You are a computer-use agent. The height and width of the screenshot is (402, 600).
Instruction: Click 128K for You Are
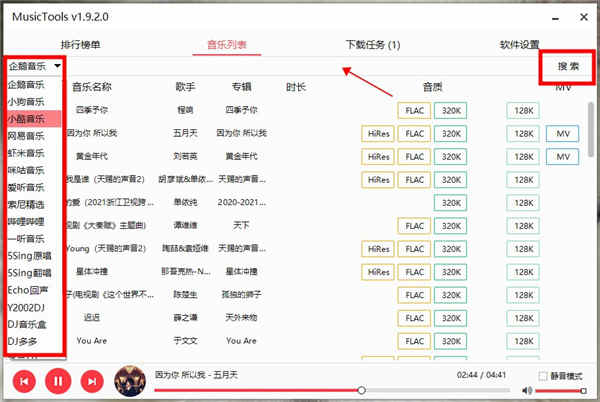tap(523, 341)
